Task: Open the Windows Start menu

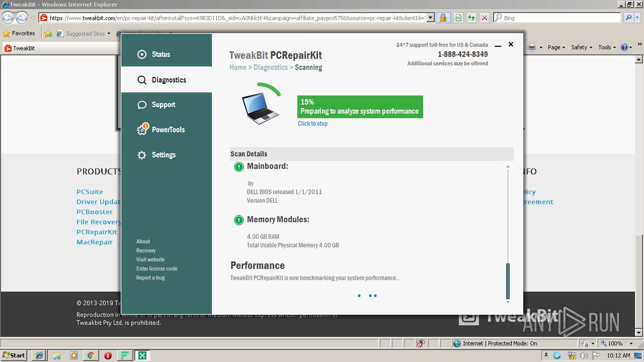Action: pyautogui.click(x=14, y=355)
